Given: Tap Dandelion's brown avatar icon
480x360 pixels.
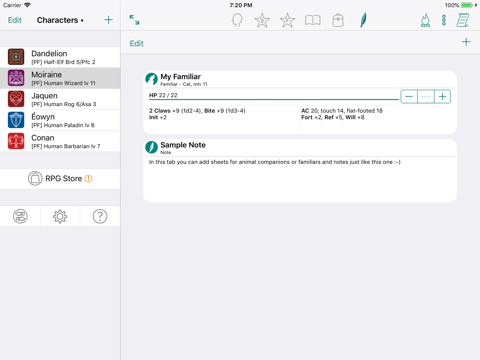Looking at the screenshot, I should [x=16, y=57].
